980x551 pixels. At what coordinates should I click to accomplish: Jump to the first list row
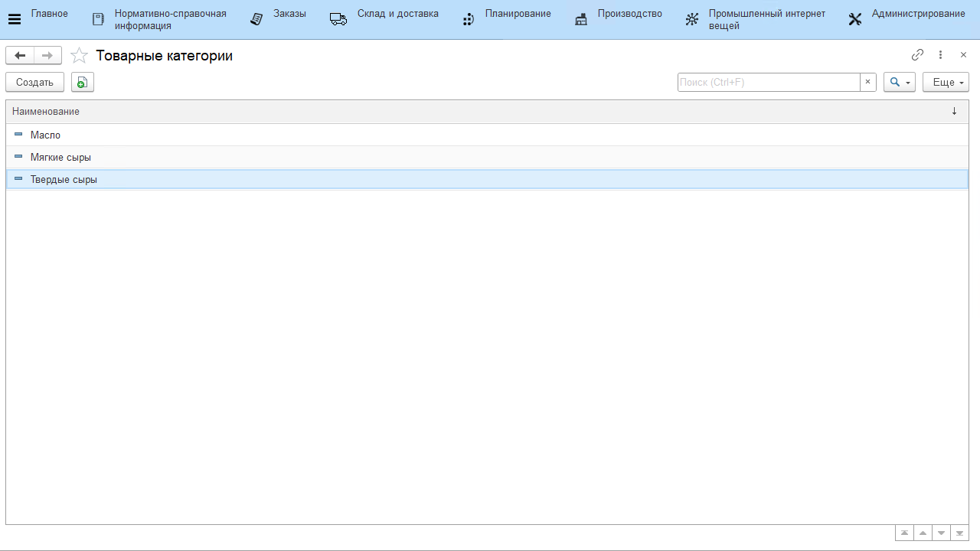click(904, 533)
